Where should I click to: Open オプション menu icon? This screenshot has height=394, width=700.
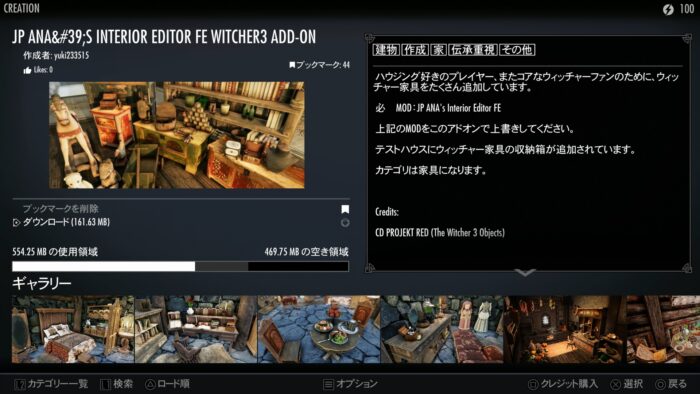coord(328,384)
